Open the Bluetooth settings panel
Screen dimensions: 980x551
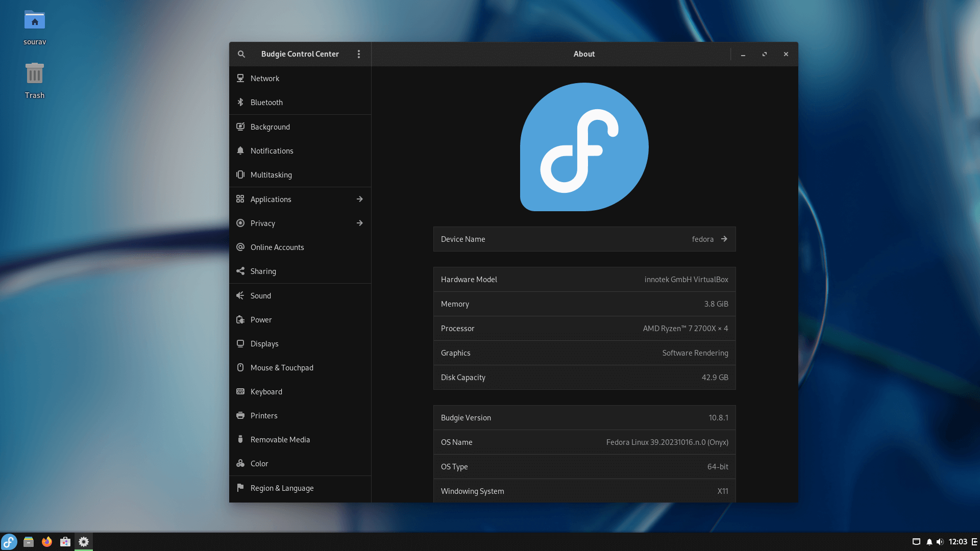tap(266, 102)
